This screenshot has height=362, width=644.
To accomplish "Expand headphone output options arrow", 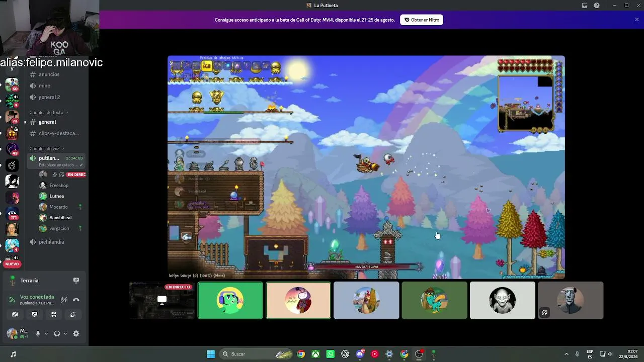I will pyautogui.click(x=65, y=333).
